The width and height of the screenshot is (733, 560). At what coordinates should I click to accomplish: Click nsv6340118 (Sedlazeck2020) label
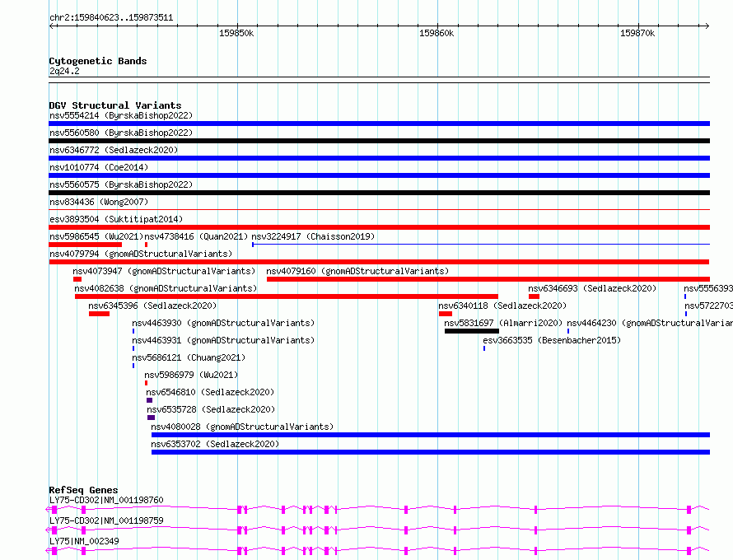point(502,306)
